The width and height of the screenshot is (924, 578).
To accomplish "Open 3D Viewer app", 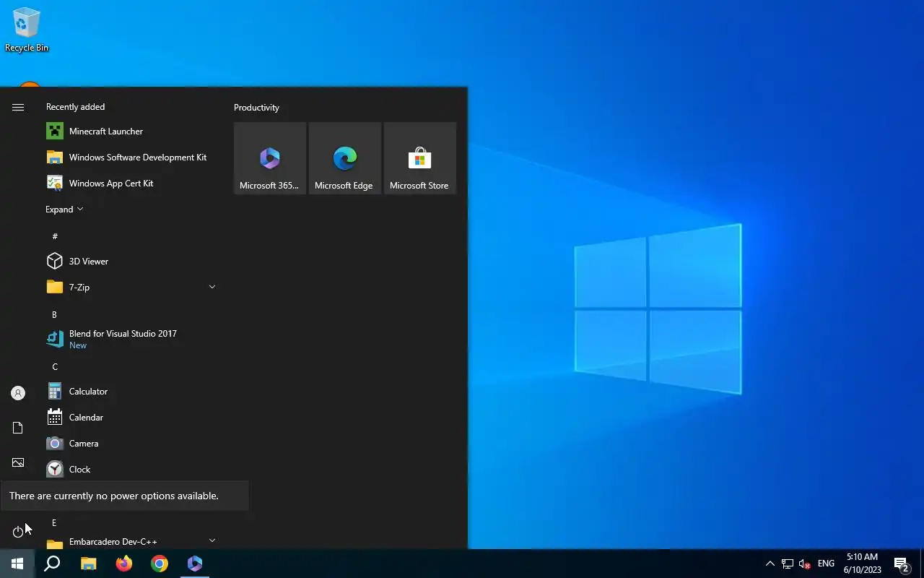I will click(x=131, y=261).
